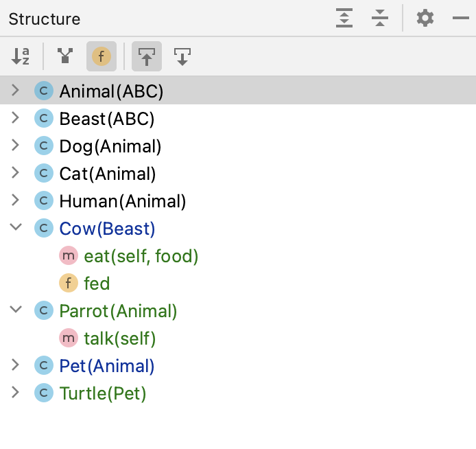476x449 pixels.
Task: Collapse the Cow(Beast) class node
Action: pyautogui.click(x=16, y=227)
